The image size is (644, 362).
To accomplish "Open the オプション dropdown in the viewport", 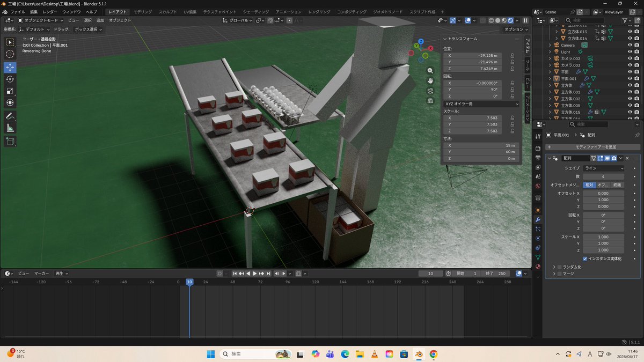I will [x=516, y=29].
